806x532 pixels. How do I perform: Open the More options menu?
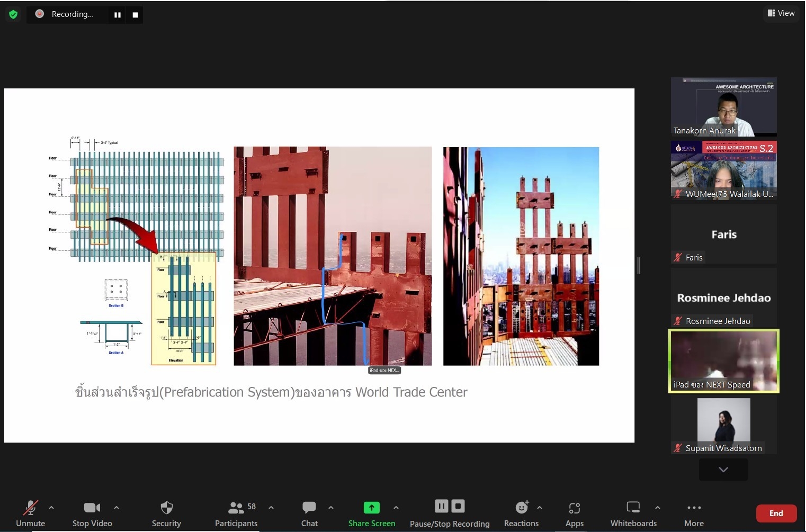(x=694, y=513)
